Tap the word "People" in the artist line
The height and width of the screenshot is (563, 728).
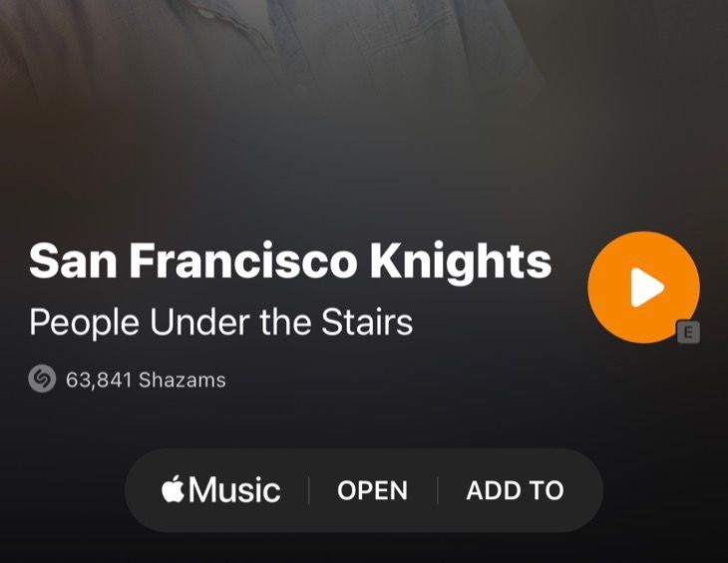click(84, 323)
